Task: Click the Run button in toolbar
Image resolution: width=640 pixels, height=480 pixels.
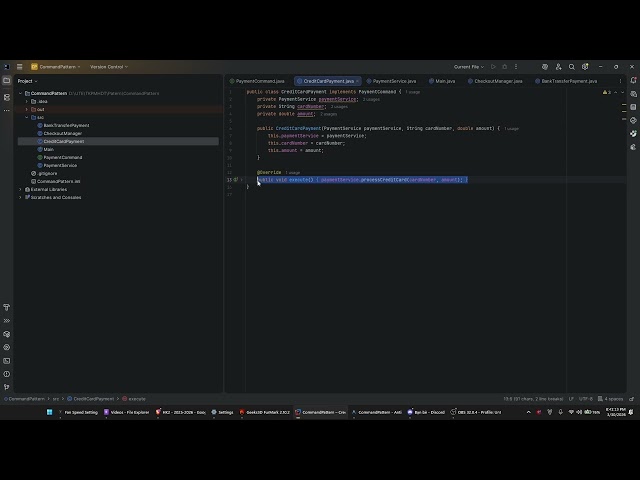Action: coord(493,67)
